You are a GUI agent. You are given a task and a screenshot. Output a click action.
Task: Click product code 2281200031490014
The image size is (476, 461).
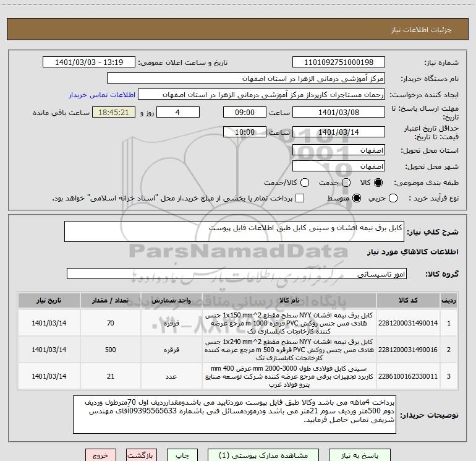408,323
